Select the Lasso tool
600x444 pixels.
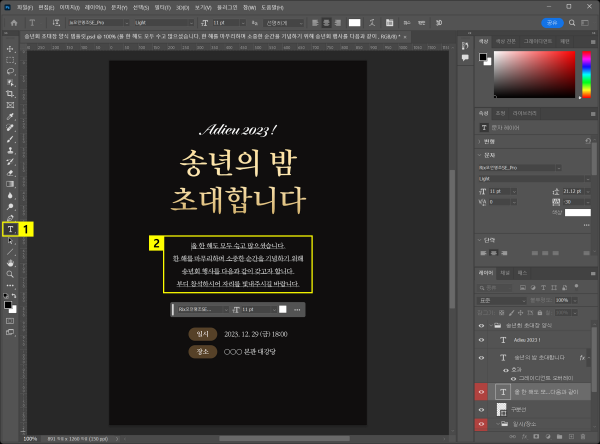coord(10,72)
